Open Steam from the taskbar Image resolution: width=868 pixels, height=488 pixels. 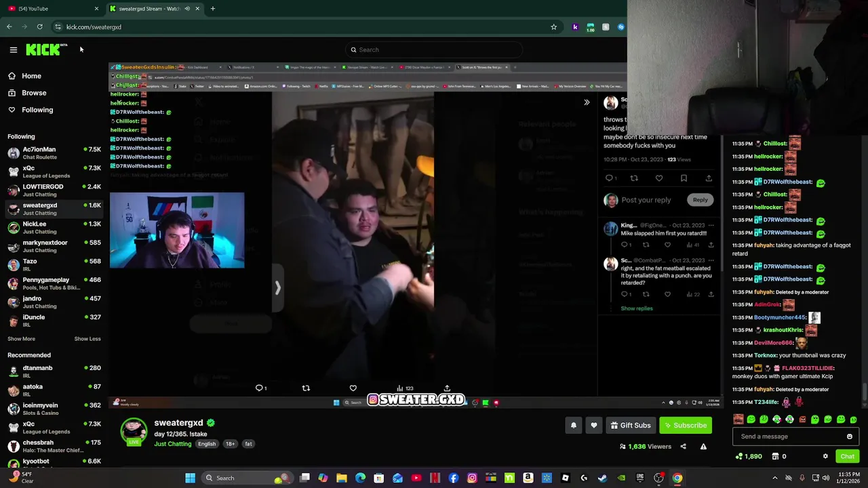click(602, 478)
